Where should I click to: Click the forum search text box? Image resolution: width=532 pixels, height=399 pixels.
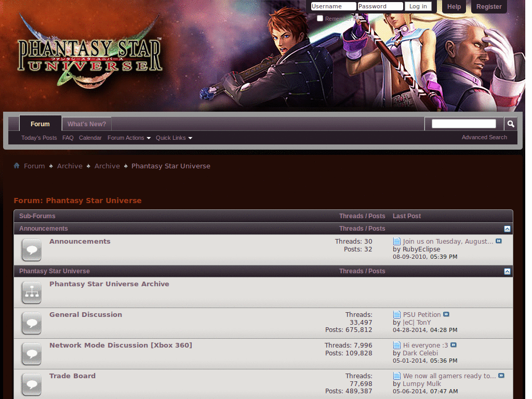[x=463, y=124]
